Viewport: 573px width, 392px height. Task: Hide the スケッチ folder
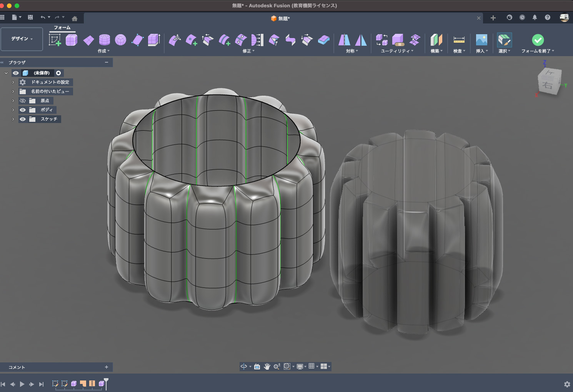(23, 119)
